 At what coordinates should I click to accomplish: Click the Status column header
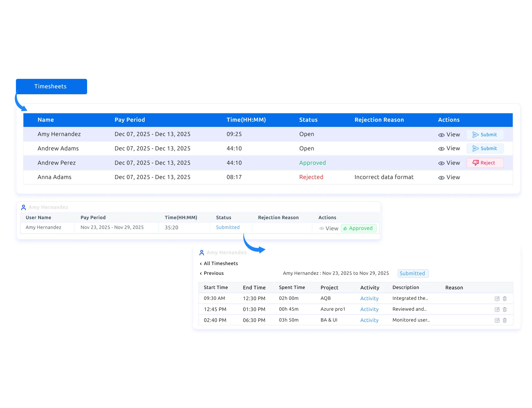tap(308, 120)
